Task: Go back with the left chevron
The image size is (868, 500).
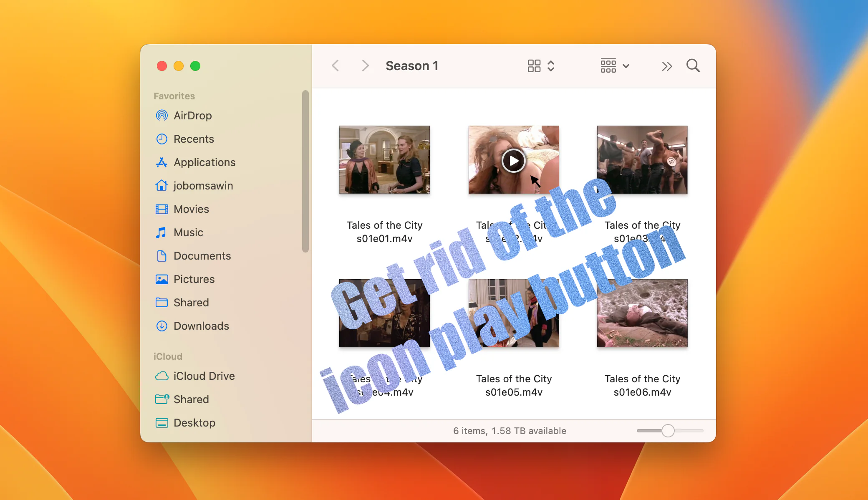Action: [x=335, y=66]
